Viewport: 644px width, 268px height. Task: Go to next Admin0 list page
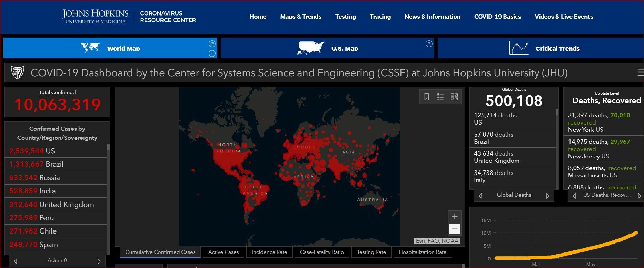99,261
